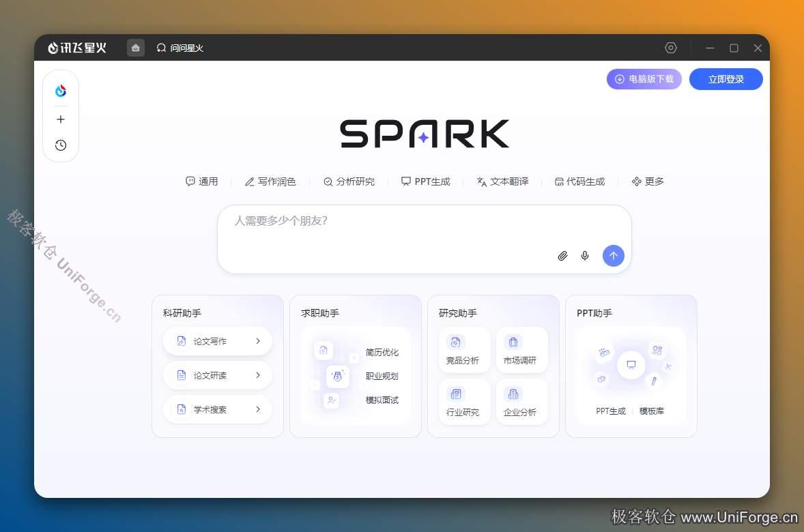Select the 文本翻译 mode tab
This screenshot has height=532, width=804.
click(502, 181)
